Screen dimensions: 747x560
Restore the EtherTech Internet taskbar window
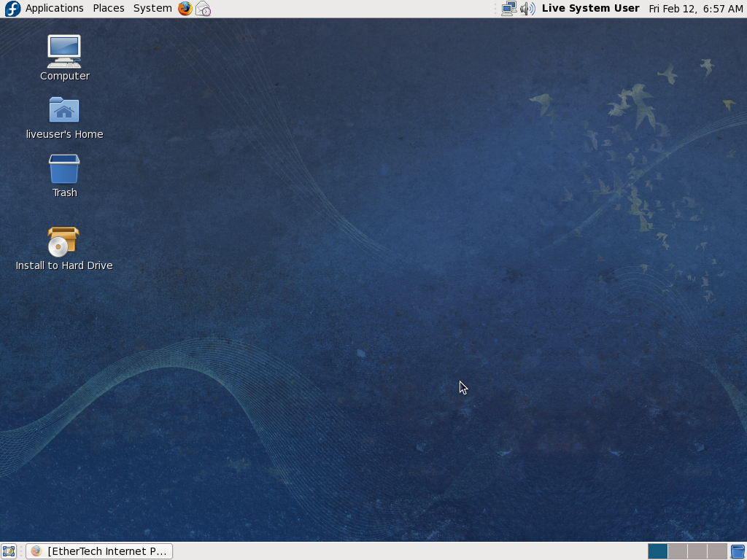(x=99, y=551)
